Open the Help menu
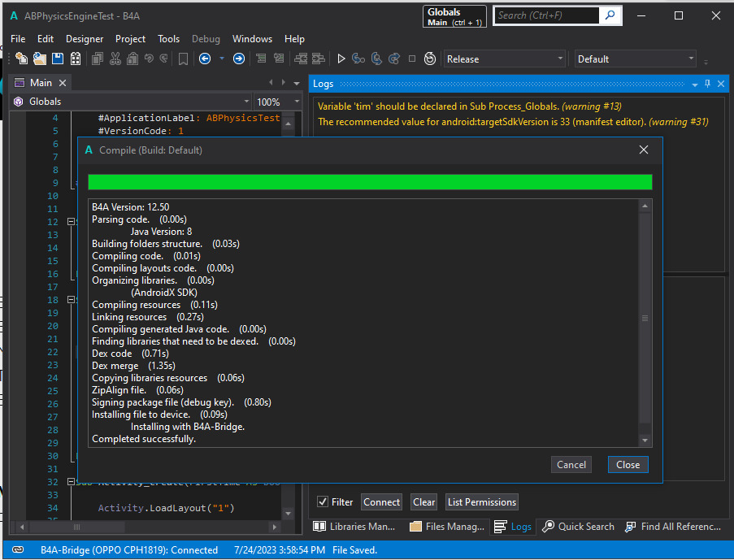The image size is (734, 560). (x=294, y=39)
